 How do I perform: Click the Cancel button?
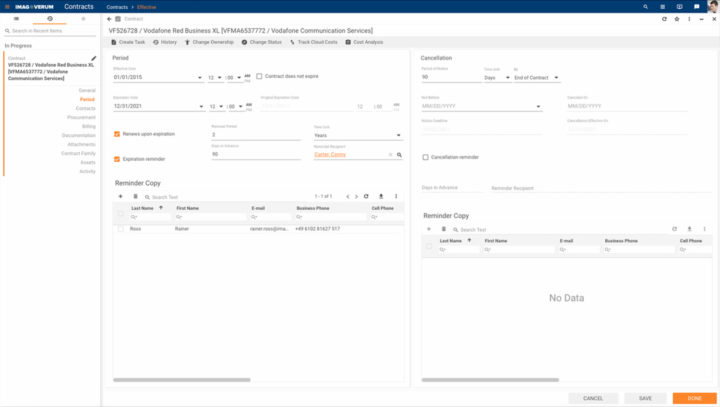pyautogui.click(x=593, y=398)
